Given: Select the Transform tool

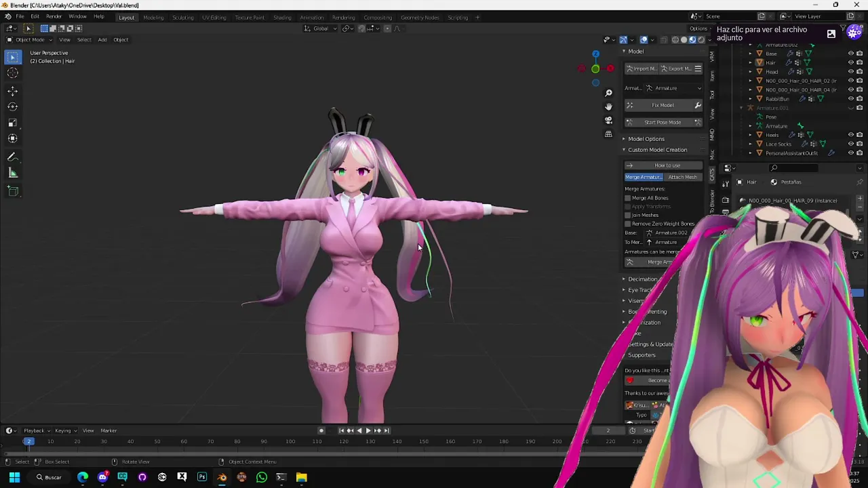Looking at the screenshot, I should tap(13, 138).
